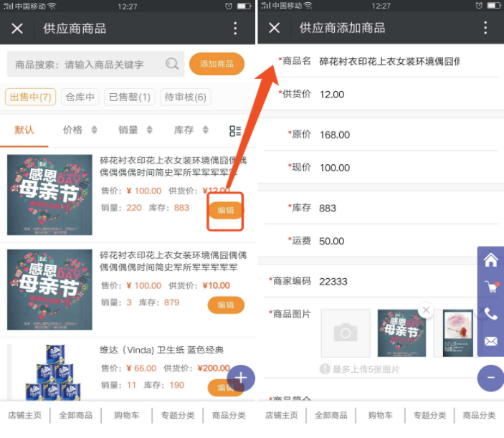This screenshot has height=438, width=504.
Task: Tap the camera upload image placeholder
Action: (346, 333)
